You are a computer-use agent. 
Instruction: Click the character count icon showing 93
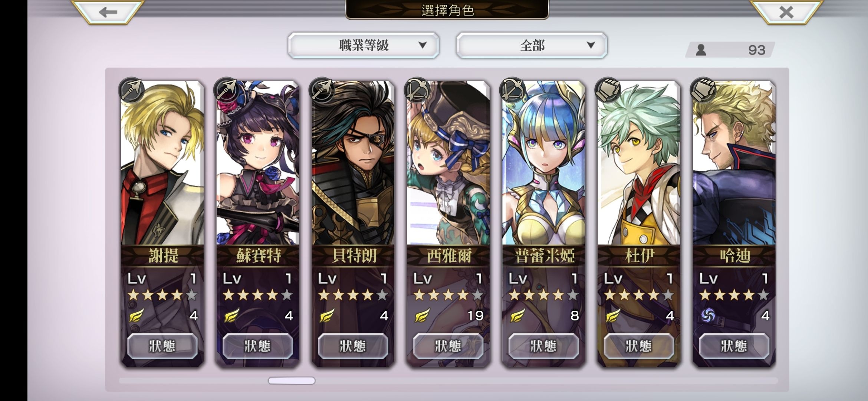point(701,50)
